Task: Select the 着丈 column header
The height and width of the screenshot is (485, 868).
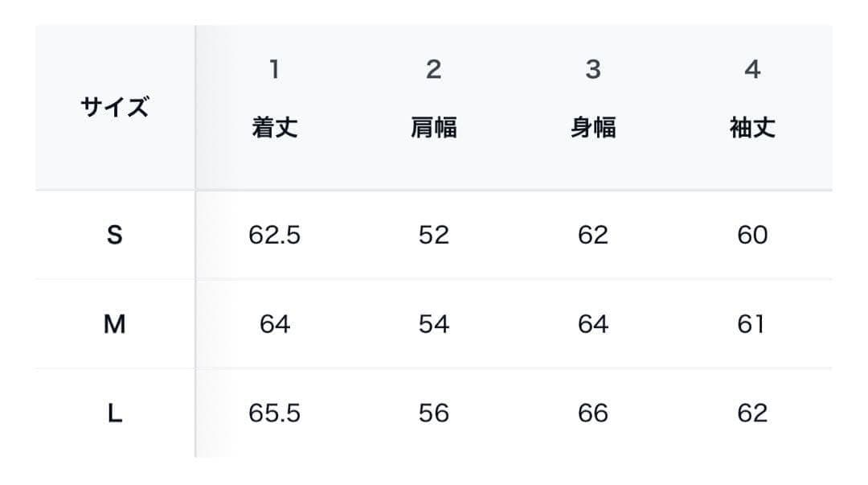Action: 275,128
